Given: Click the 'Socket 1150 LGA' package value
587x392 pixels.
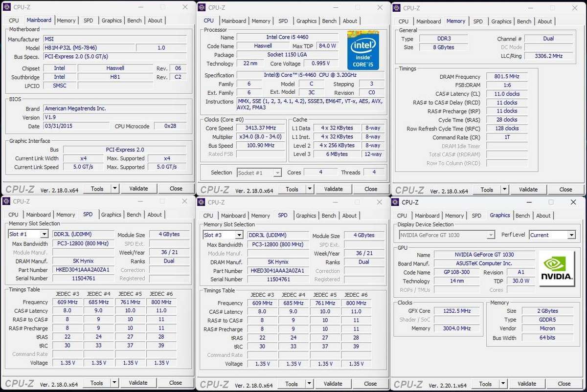Looking at the screenshot, I should 287,55.
